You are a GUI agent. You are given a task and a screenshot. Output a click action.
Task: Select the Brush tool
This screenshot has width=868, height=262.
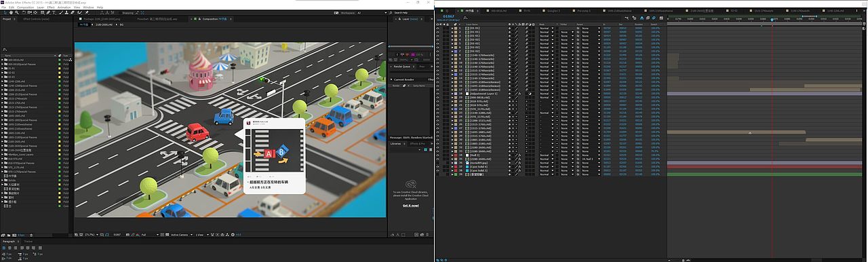[x=61, y=12]
